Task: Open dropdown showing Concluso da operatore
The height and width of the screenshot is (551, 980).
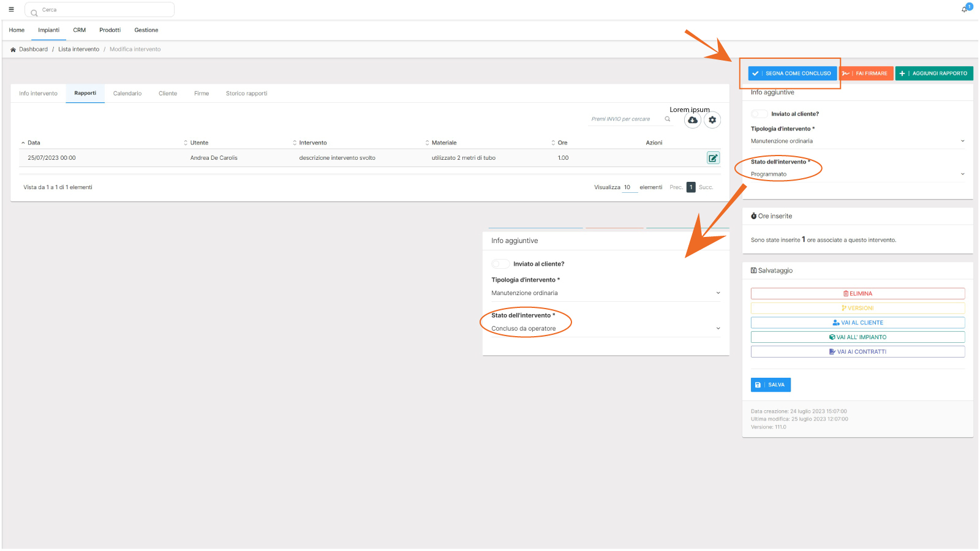Action: [x=605, y=329]
